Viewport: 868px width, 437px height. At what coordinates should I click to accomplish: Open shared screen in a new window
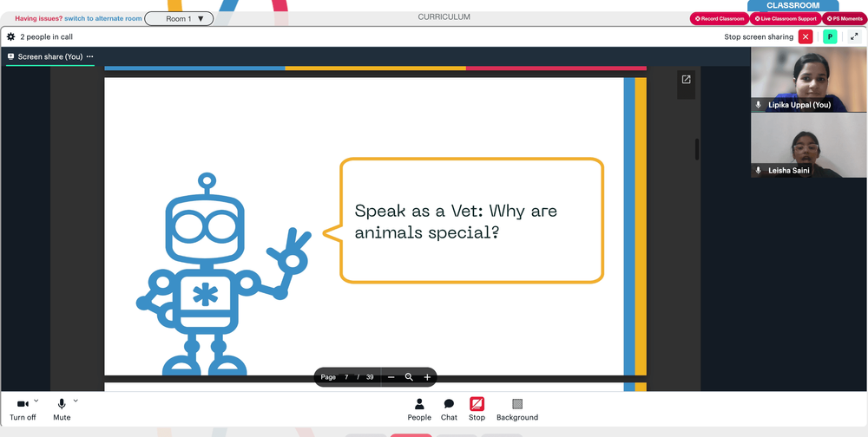(x=686, y=80)
